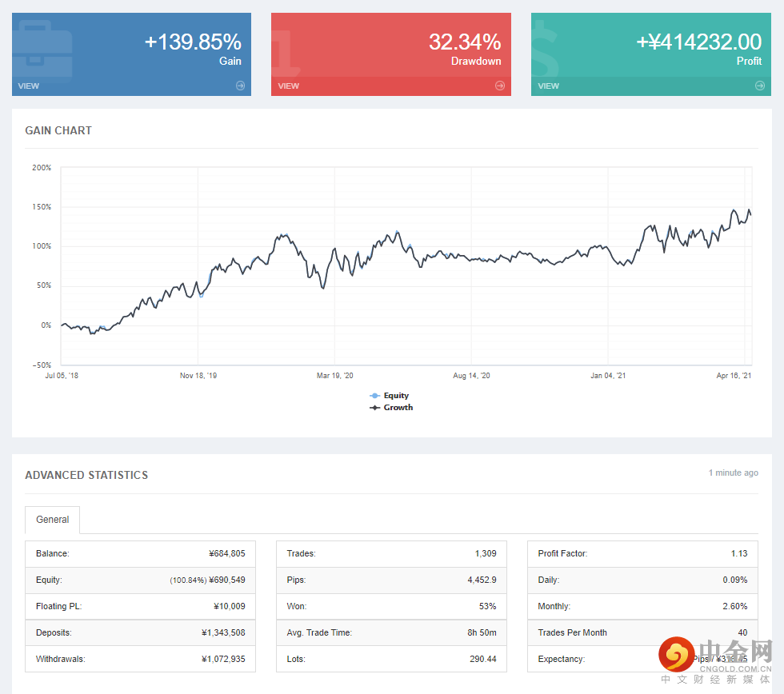Open VIEW link on the Gain card

29,86
